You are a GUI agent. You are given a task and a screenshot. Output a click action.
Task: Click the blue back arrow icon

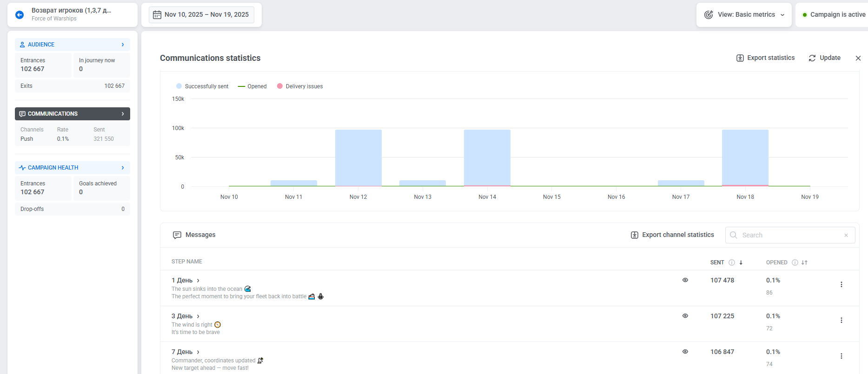(x=20, y=15)
